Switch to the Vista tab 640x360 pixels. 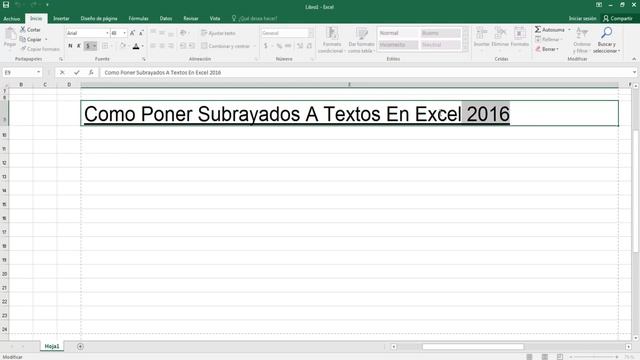(215, 18)
